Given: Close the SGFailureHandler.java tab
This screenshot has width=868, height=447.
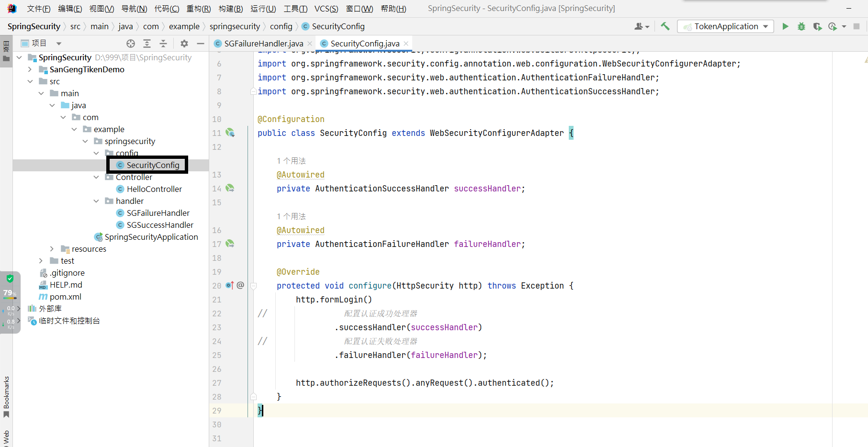Looking at the screenshot, I should tap(310, 44).
